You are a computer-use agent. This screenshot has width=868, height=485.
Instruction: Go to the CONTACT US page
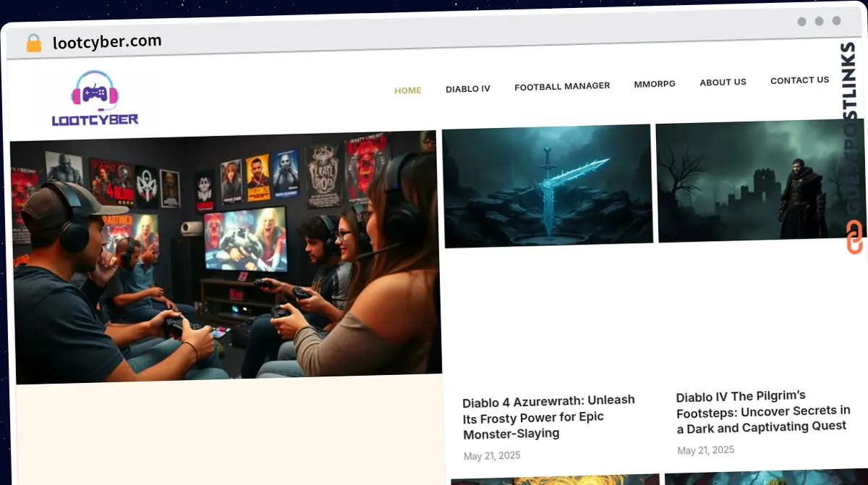(800, 80)
